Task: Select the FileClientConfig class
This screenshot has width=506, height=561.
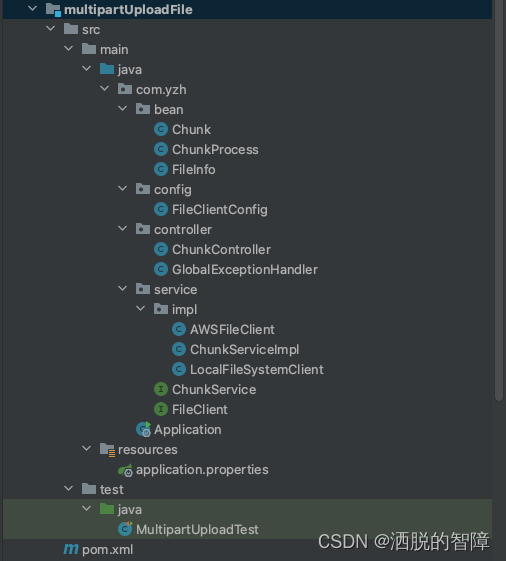Action: tap(220, 210)
